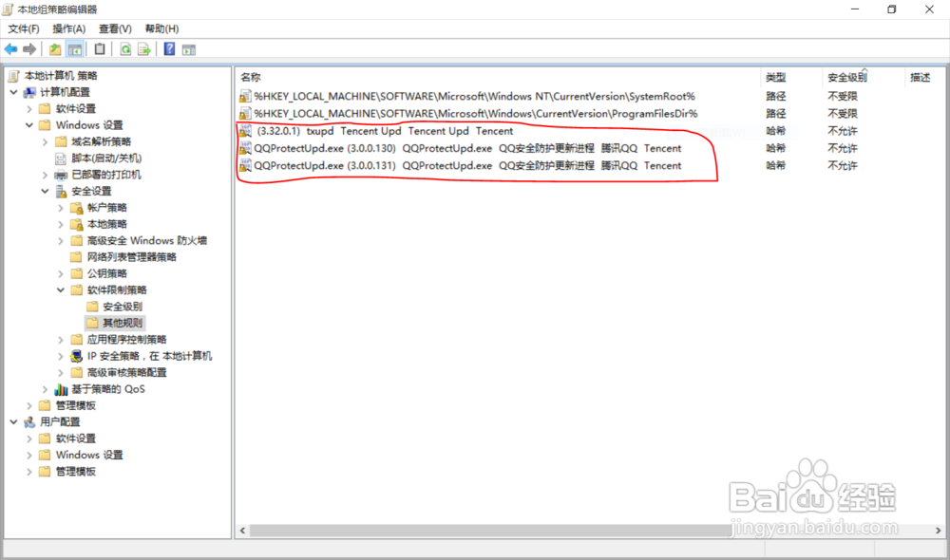Screen dimensions: 950x560
Task: Click the IP 安全策略 icon
Action: tap(77, 356)
